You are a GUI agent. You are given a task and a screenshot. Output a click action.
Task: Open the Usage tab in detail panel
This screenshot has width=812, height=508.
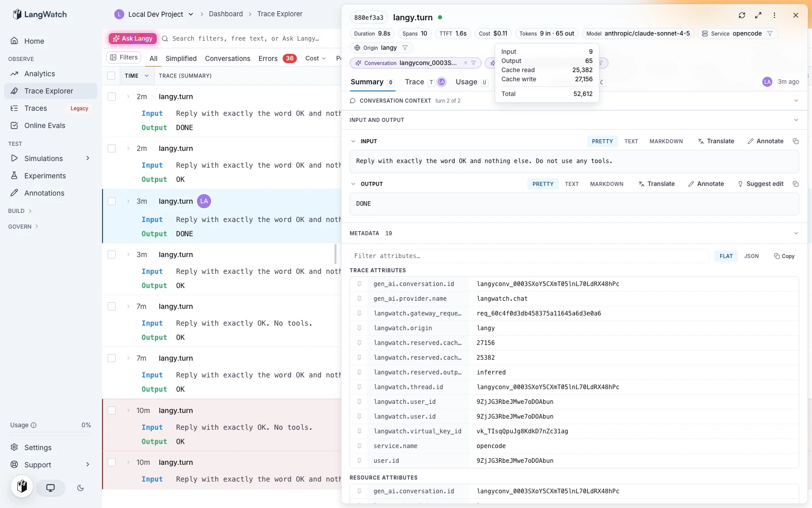471,82
